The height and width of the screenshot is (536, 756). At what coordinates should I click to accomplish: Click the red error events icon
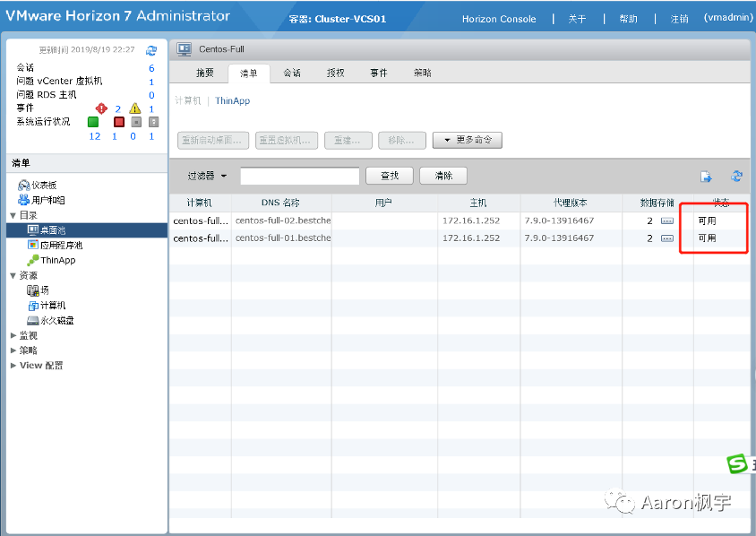click(101, 108)
